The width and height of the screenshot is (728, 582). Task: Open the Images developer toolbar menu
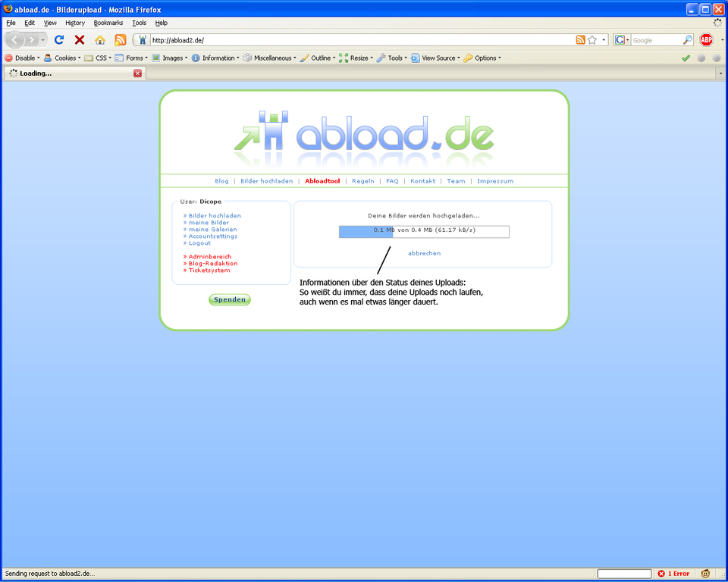coord(169,58)
